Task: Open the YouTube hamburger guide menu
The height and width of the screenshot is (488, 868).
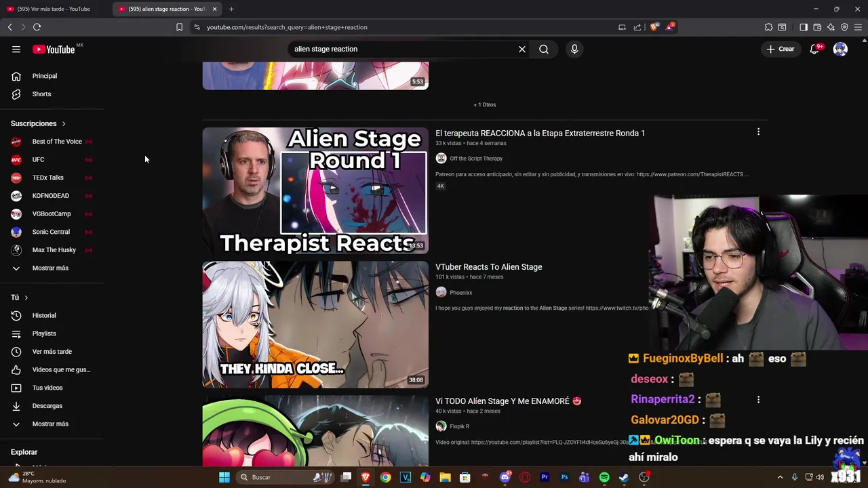Action: 16,49
